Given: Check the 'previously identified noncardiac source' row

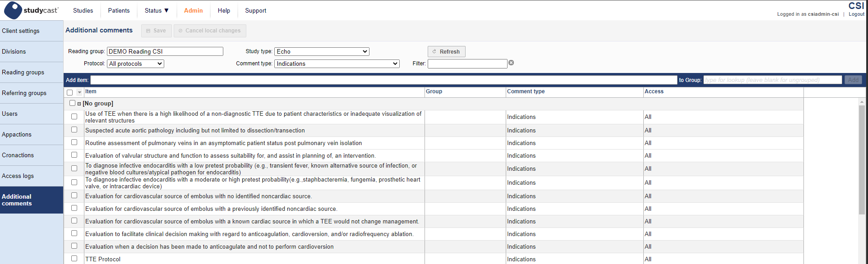Looking at the screenshot, I should click(x=74, y=208).
